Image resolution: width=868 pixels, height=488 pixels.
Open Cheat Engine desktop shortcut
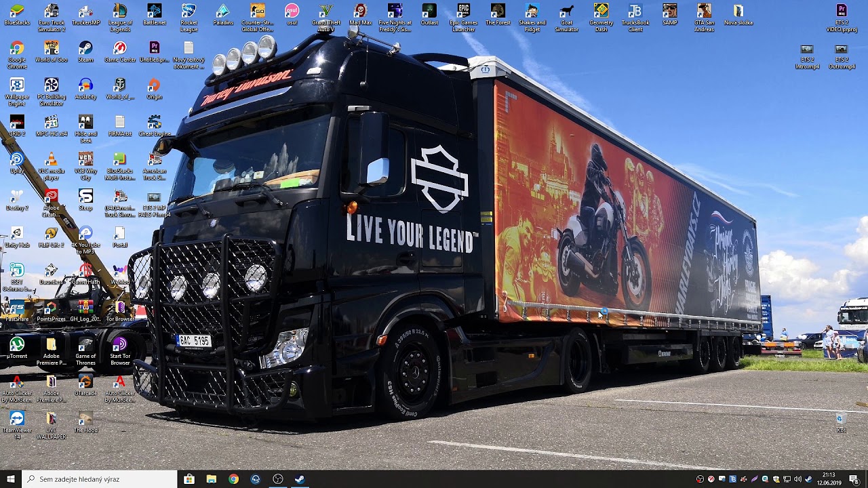(x=155, y=125)
